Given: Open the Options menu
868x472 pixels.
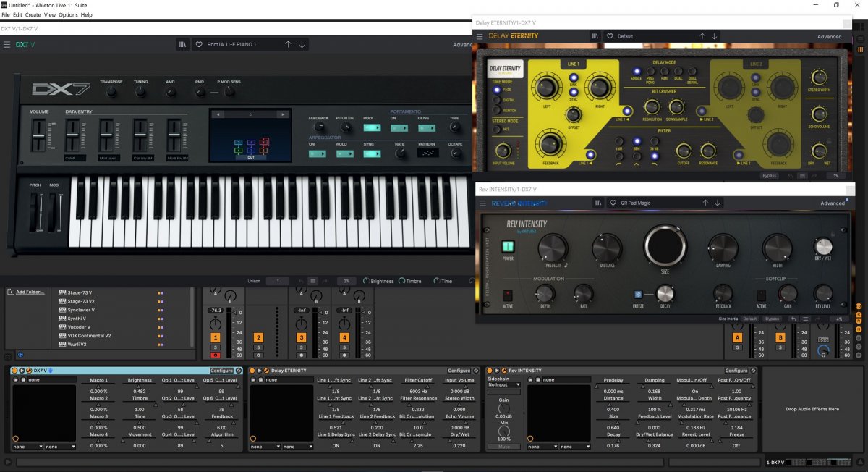Looking at the screenshot, I should coord(68,14).
